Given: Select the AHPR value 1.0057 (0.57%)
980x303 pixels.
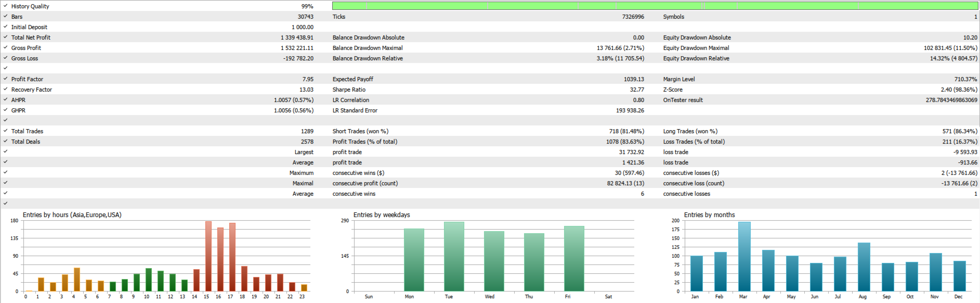Looking at the screenshot, I should click(294, 100).
